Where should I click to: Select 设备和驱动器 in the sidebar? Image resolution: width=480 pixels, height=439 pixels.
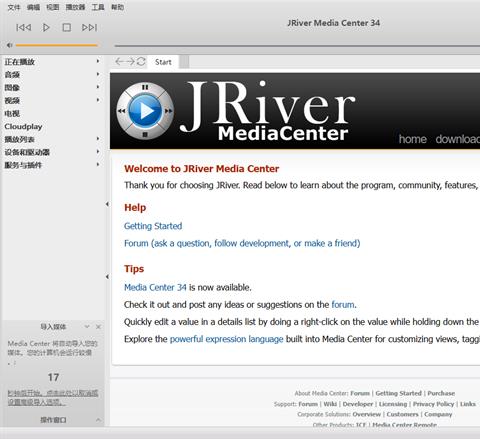tap(27, 152)
